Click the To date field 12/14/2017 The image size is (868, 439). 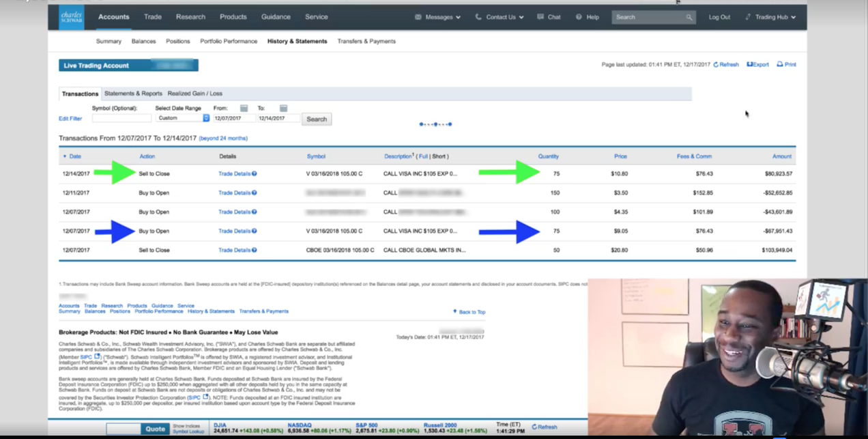click(278, 118)
